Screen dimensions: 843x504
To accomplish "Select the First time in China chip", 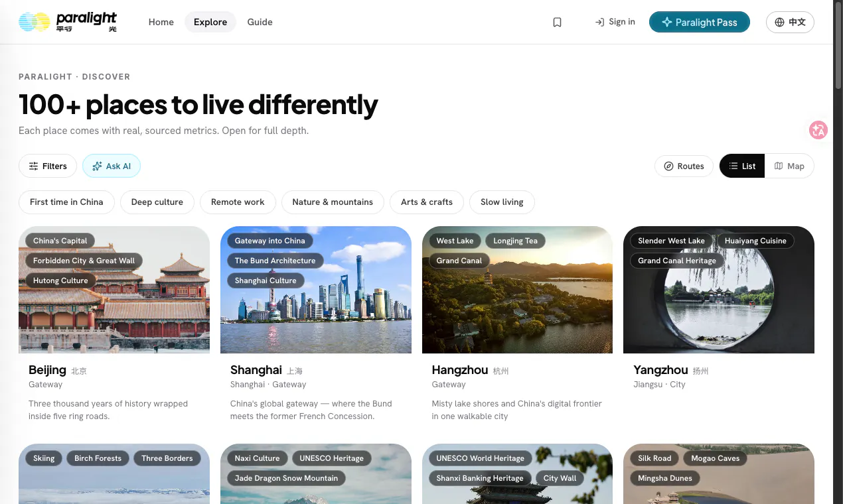I will [x=66, y=202].
